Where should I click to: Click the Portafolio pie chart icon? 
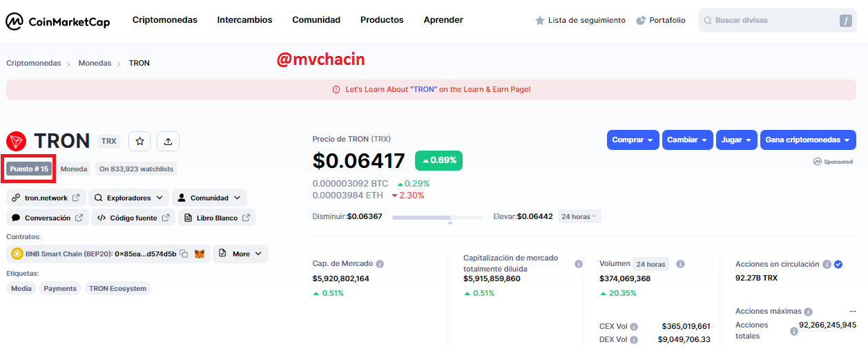641,21
